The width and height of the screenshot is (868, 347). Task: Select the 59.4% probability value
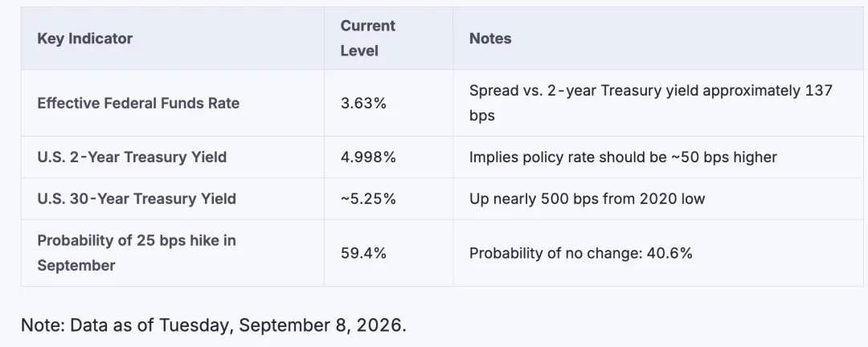(x=363, y=254)
